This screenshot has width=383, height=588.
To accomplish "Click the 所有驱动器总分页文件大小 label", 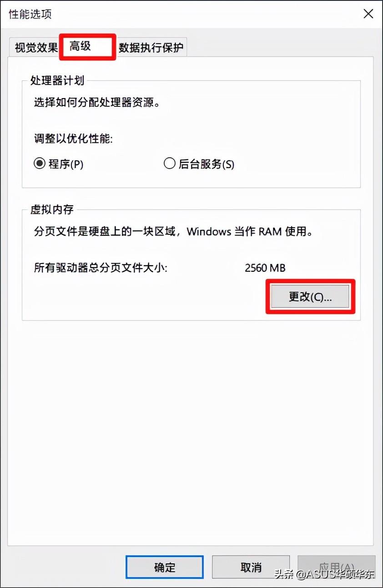I will pyautogui.click(x=101, y=268).
